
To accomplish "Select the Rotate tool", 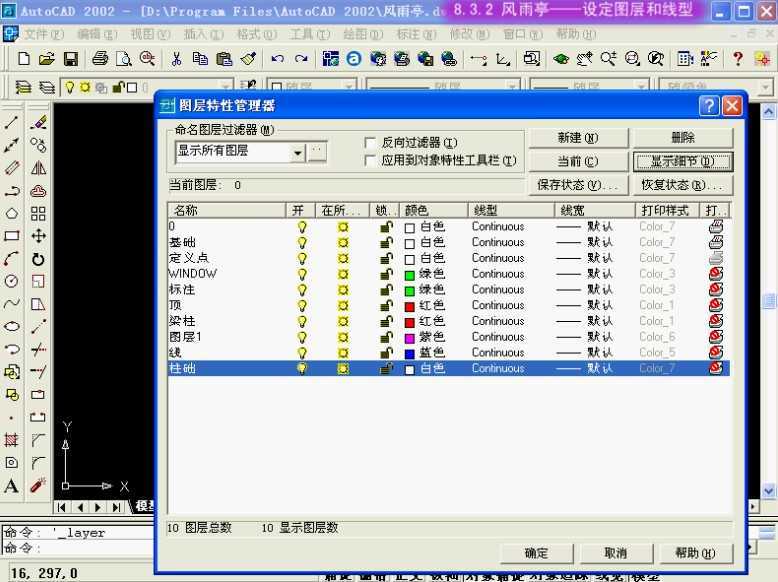I will pos(38,259).
